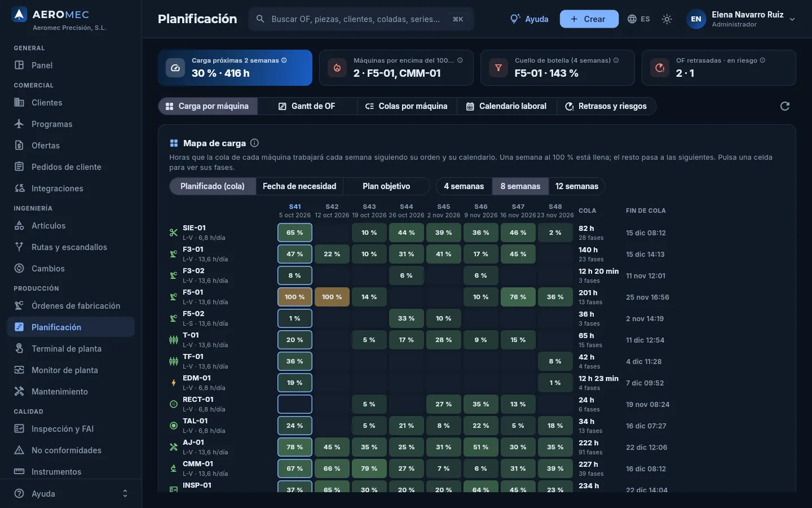This screenshot has height=508, width=812.
Task: Click the empty S41 cell of RECT-01
Action: [295, 404]
